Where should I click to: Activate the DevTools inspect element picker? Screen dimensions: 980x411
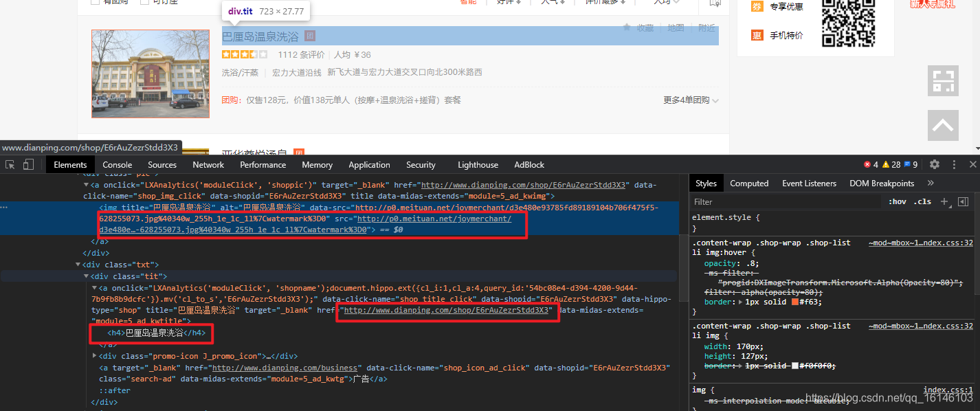10,164
